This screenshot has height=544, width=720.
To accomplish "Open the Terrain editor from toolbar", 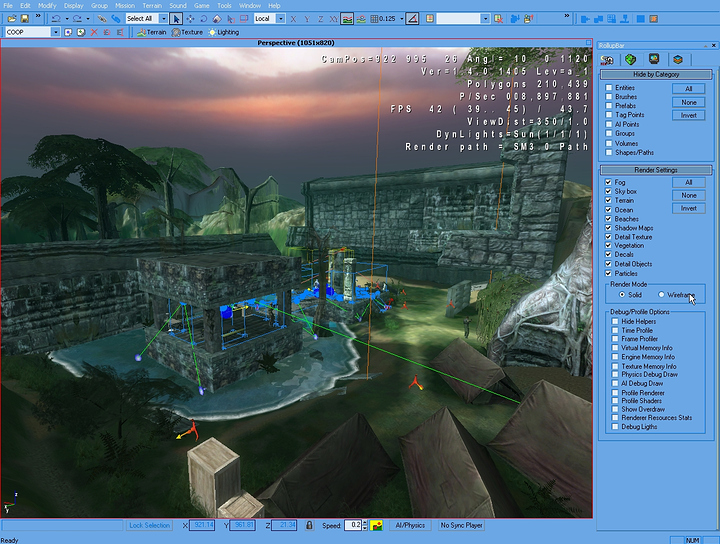I will click(x=149, y=32).
